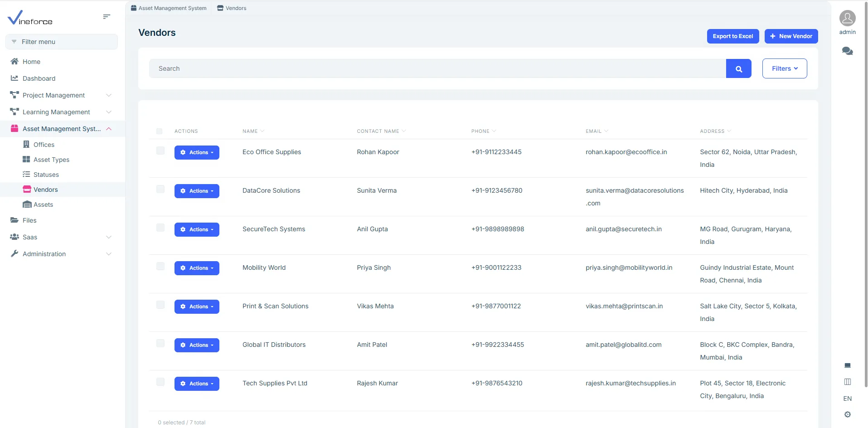Image resolution: width=868 pixels, height=428 pixels.
Task: Click the Home house icon
Action: [x=15, y=61]
